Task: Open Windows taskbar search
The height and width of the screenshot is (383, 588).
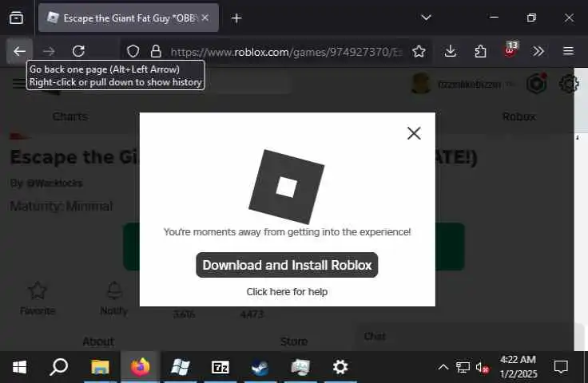Action: click(59, 367)
